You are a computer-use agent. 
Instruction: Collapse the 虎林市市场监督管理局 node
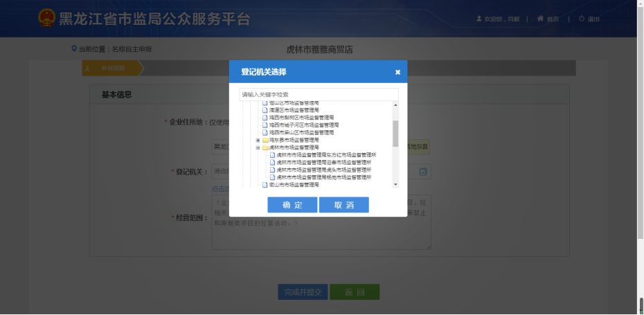tap(258, 147)
